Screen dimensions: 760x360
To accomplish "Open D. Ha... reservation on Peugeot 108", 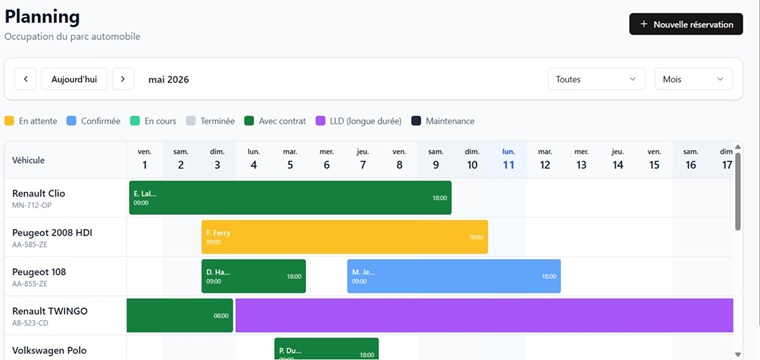I will coord(253,276).
